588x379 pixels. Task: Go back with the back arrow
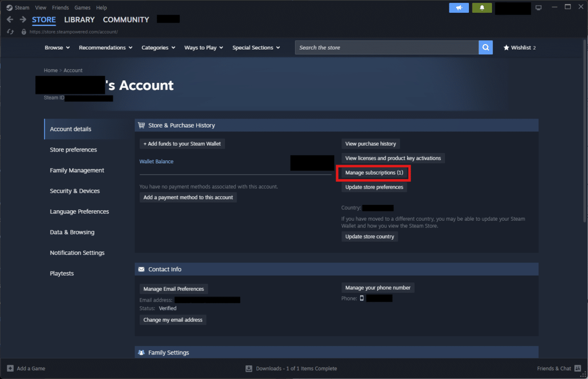[10, 20]
